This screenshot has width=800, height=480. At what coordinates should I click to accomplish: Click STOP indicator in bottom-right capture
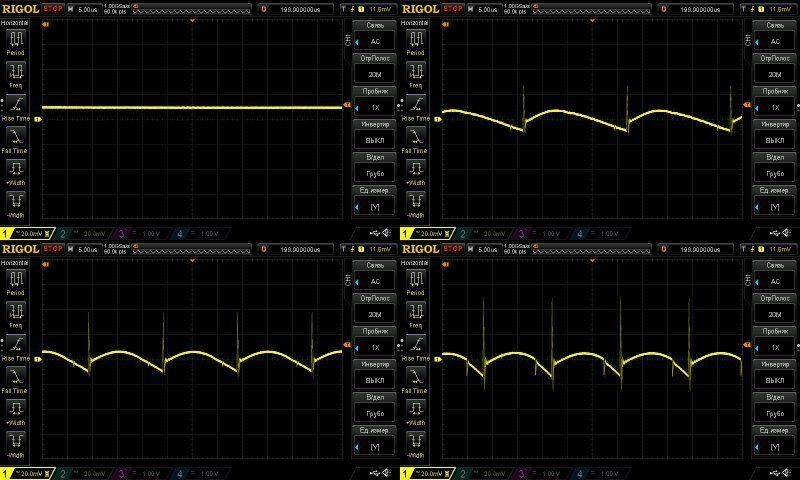[453, 249]
